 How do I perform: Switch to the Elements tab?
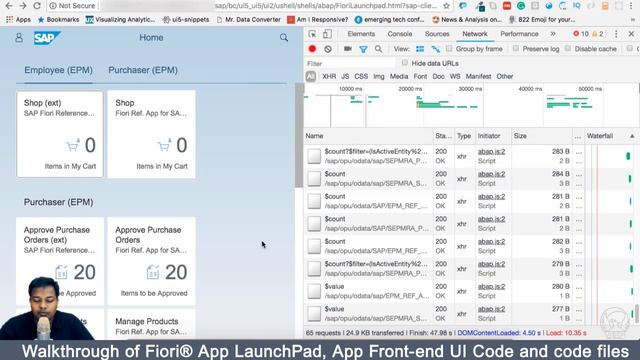click(x=361, y=34)
